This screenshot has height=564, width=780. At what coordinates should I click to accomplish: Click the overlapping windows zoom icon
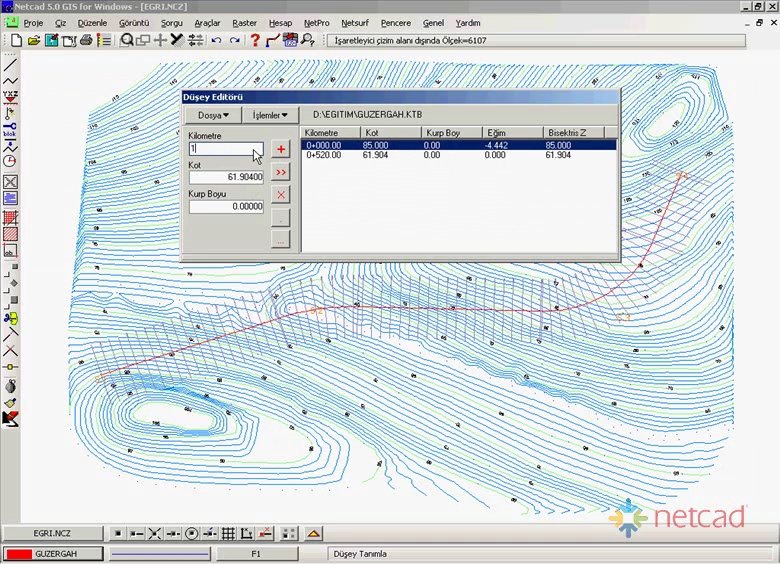click(x=143, y=40)
